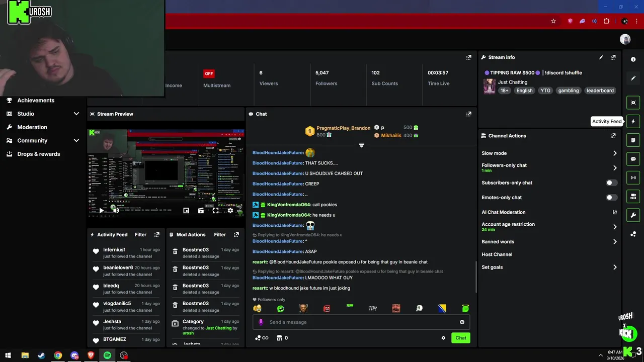Open Mod Actions Filter dropdown
This screenshot has width=644, height=362.
[x=220, y=235]
